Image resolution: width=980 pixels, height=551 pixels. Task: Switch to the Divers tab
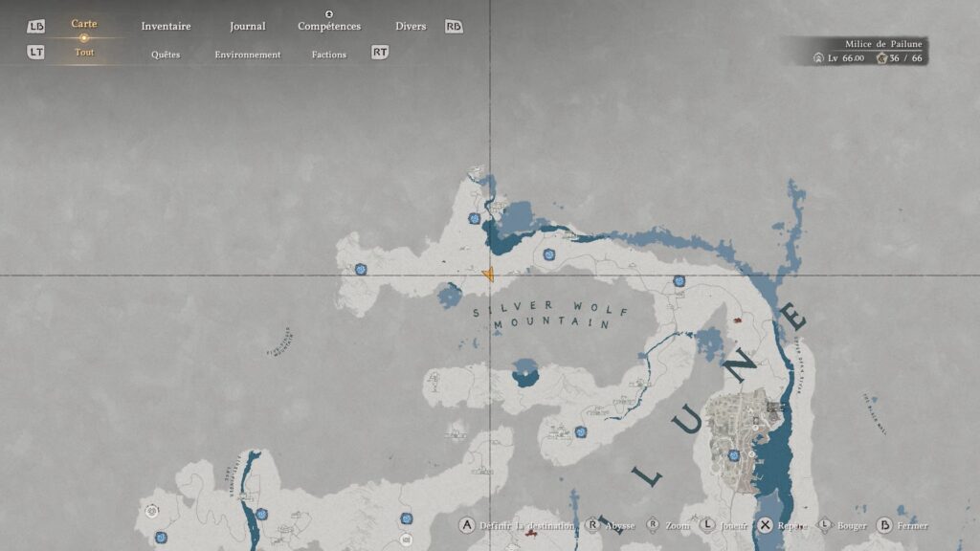click(411, 26)
